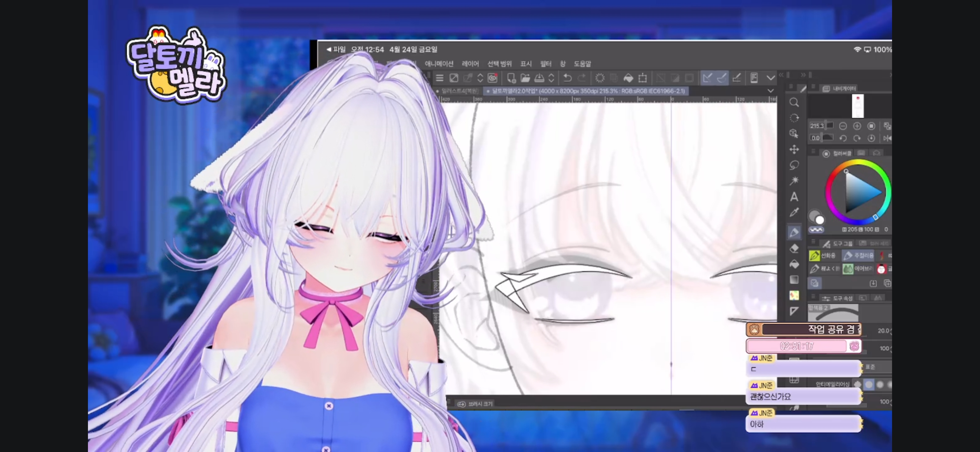Select the Eraser tool

coord(794,248)
